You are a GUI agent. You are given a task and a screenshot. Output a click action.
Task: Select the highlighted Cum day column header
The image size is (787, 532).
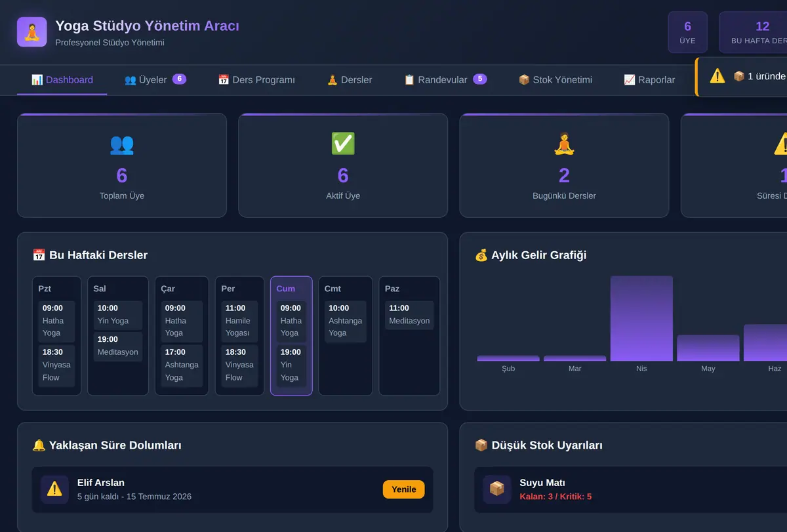[286, 289]
